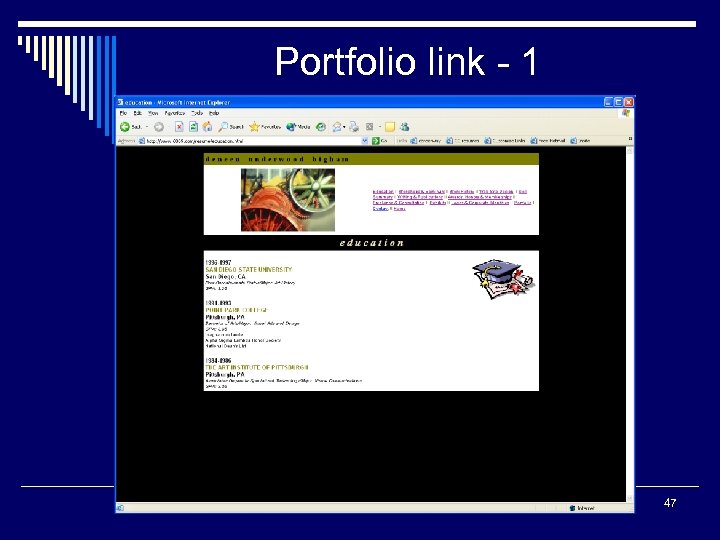Click THE ART INSTITUTE OF PITTSBURGH heading
This screenshot has width=720, height=540.
tap(257, 367)
